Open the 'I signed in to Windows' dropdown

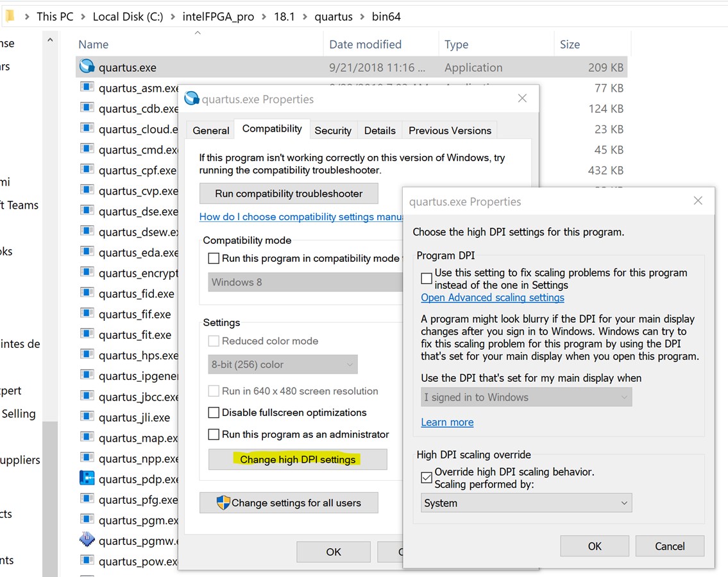(526, 397)
